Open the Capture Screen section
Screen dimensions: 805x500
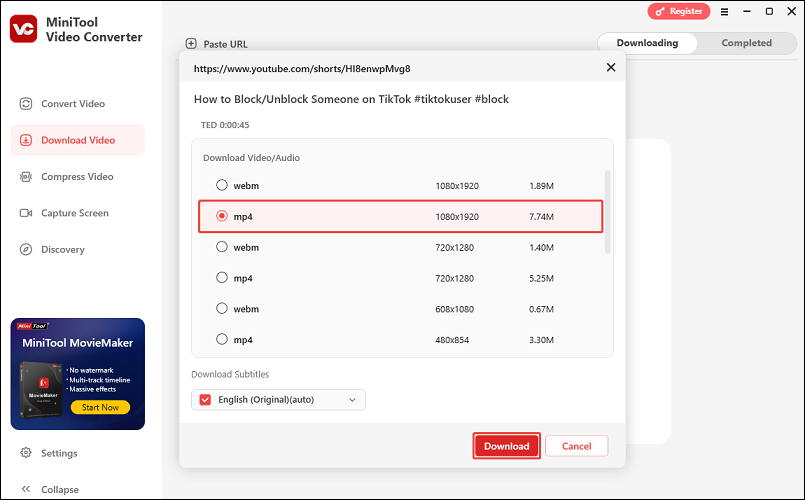click(x=78, y=213)
